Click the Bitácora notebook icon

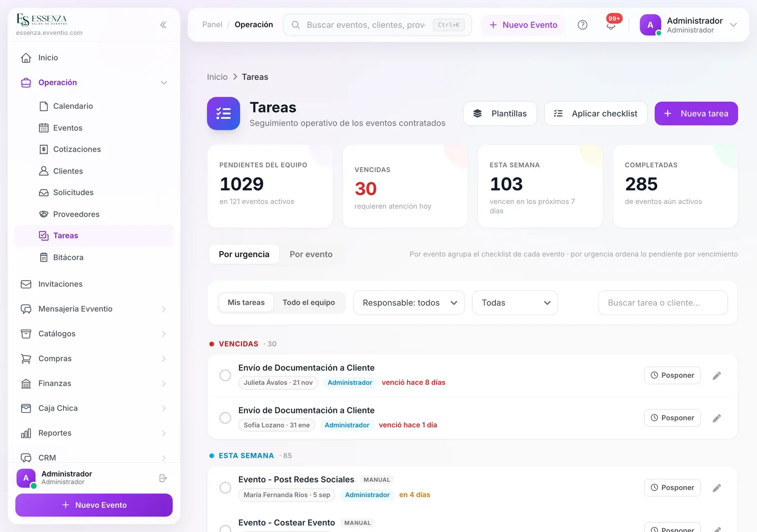click(44, 257)
